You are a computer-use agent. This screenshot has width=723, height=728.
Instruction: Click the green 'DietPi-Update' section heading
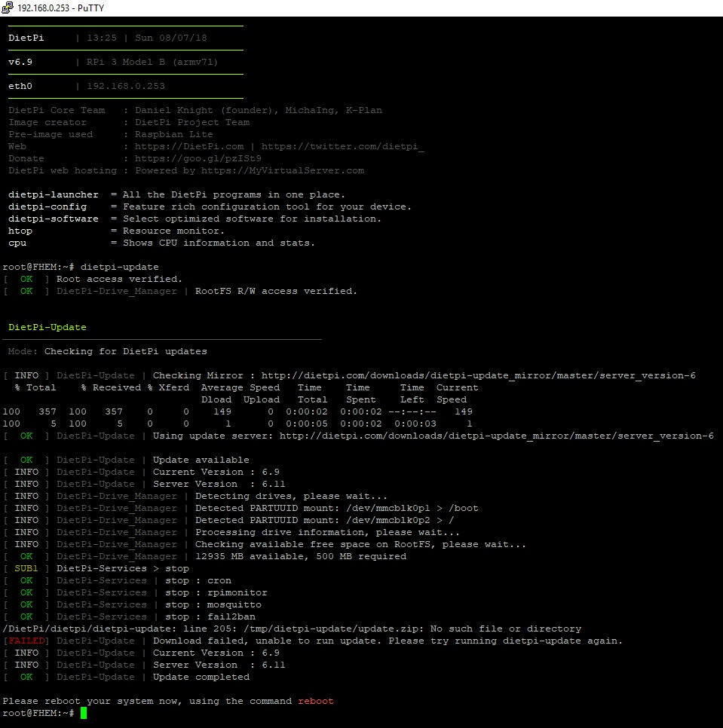(x=47, y=328)
